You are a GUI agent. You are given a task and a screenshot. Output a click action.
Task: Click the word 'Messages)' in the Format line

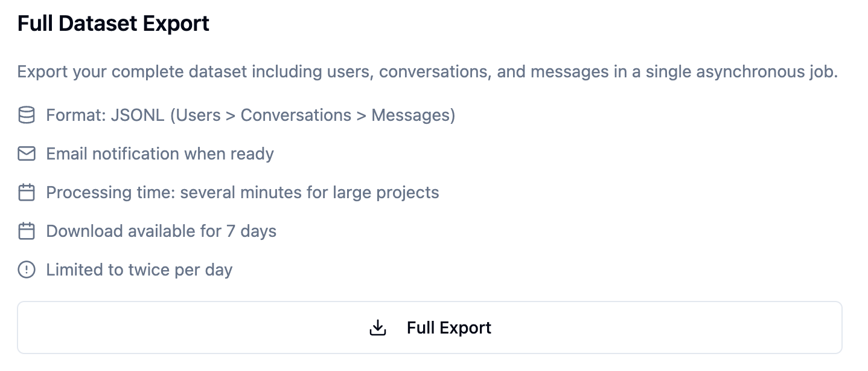[x=413, y=115]
